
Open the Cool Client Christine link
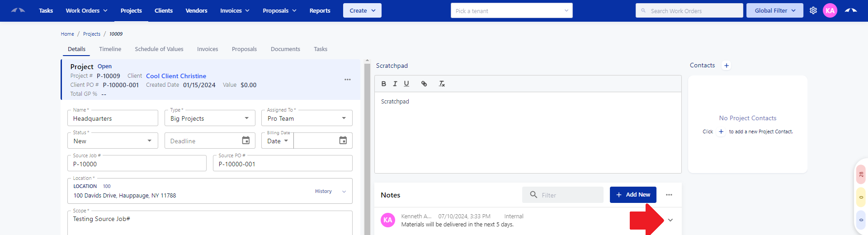[x=176, y=76]
